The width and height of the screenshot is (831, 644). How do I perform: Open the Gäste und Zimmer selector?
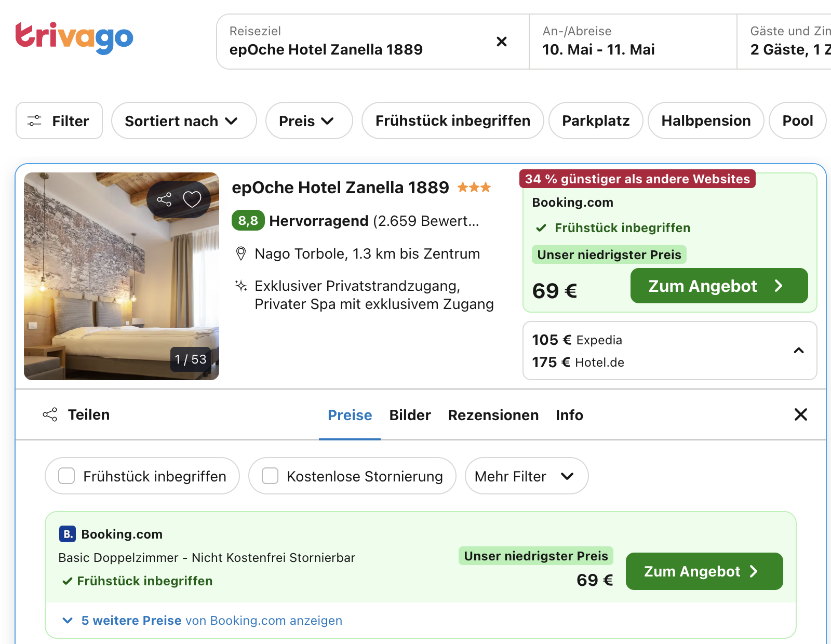click(x=784, y=42)
